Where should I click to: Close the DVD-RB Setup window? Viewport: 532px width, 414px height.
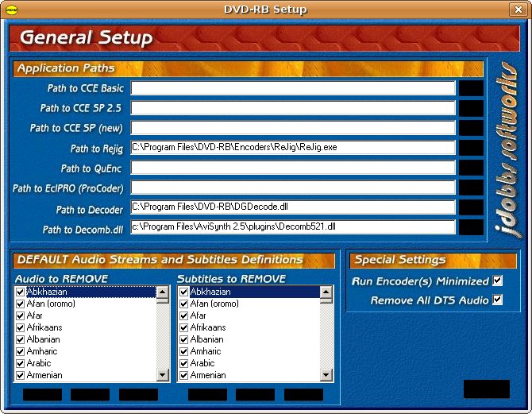pyautogui.click(x=518, y=10)
